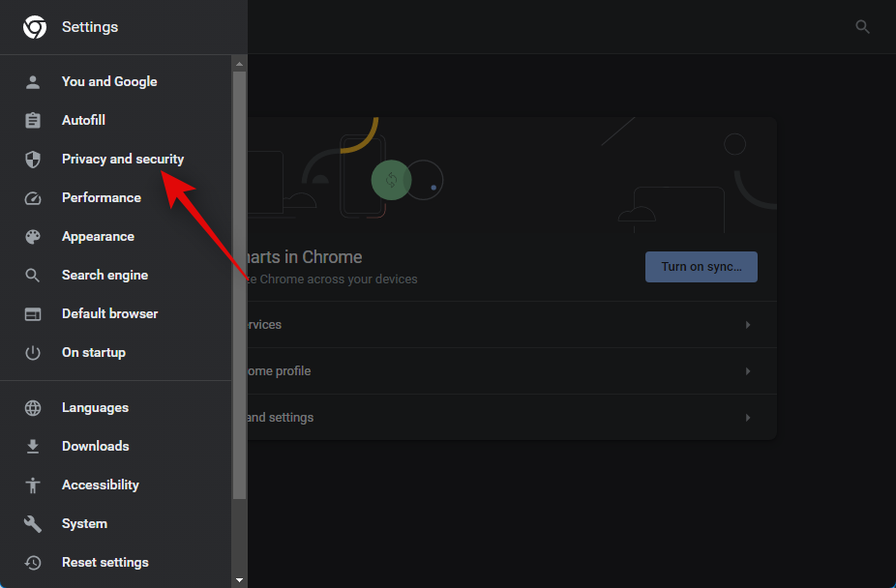Select Default browser in the sidebar
The width and height of the screenshot is (896, 588).
tap(109, 314)
